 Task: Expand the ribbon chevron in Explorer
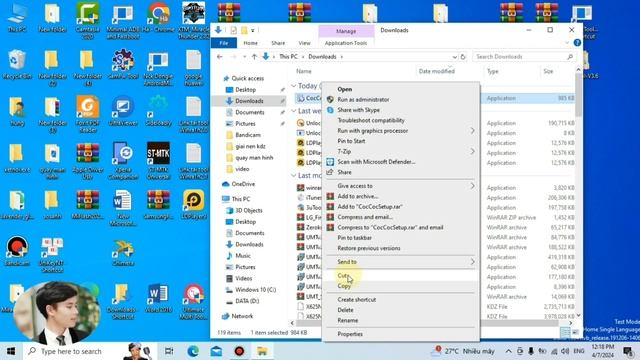point(567,42)
